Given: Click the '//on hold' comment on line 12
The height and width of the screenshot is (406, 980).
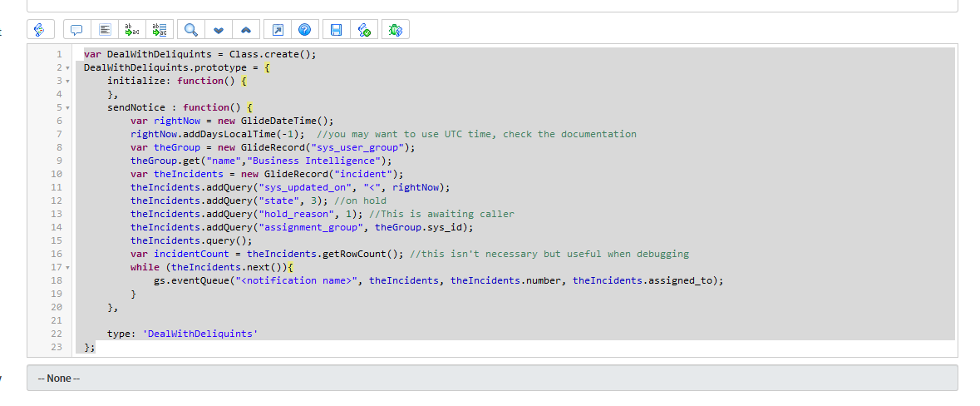Looking at the screenshot, I should [x=360, y=201].
